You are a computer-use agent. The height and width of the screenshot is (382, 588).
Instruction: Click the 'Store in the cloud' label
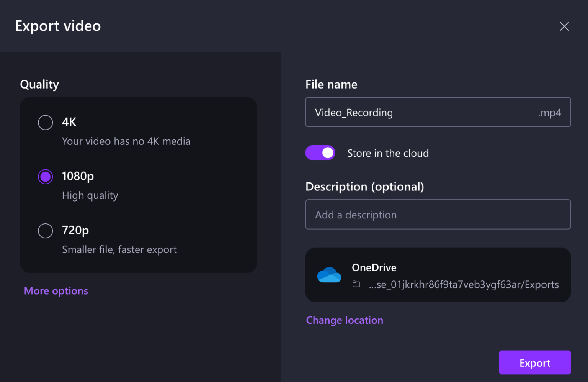point(388,153)
